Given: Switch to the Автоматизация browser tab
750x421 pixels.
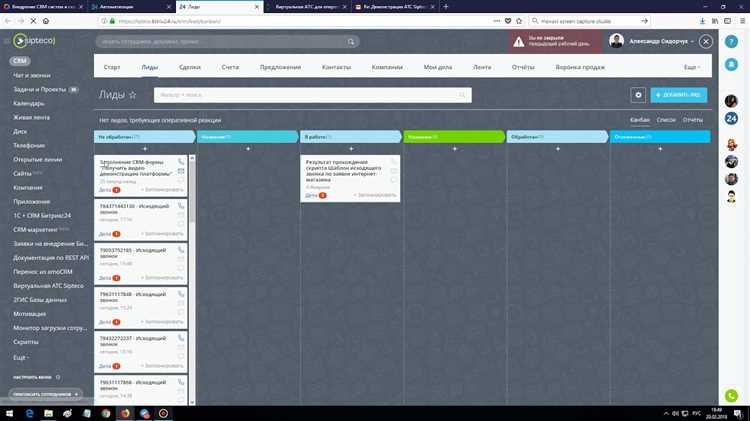Looking at the screenshot, I should tap(130, 7).
